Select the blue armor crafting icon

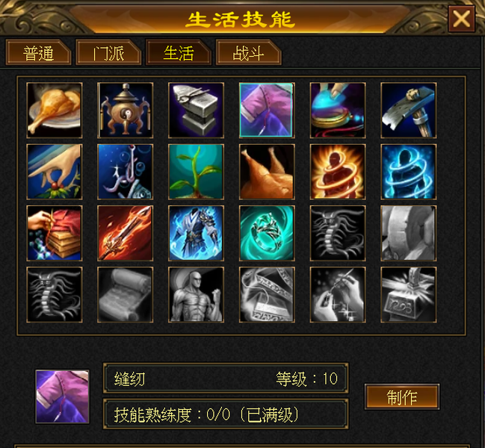click(196, 233)
